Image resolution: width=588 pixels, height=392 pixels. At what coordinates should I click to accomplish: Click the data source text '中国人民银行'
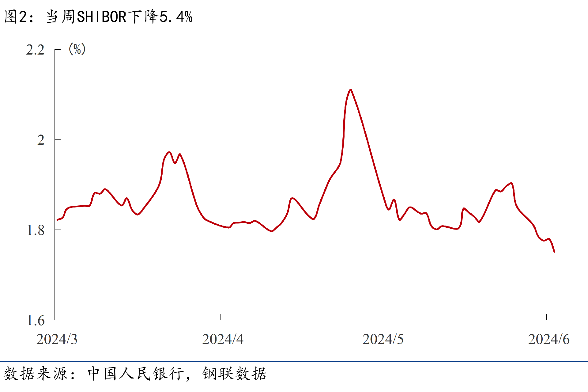136,374
